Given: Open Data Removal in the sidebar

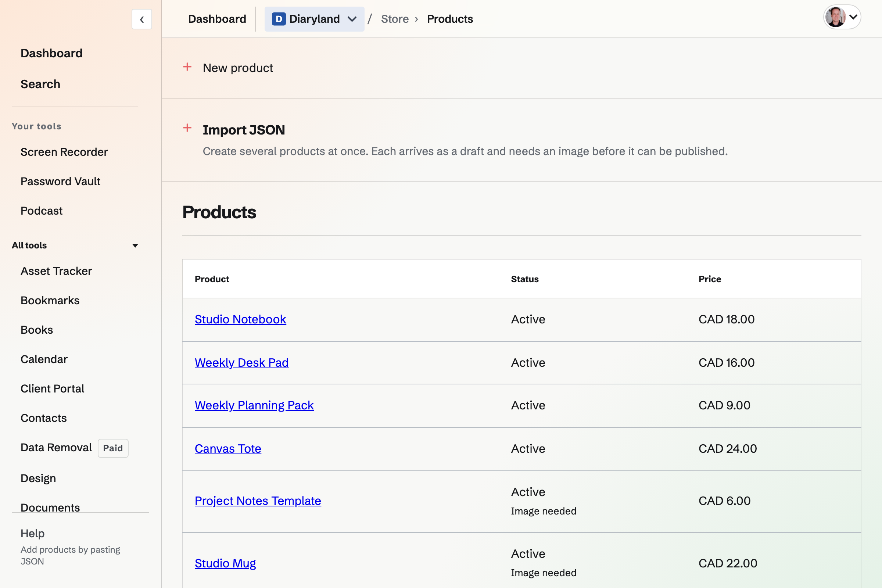Looking at the screenshot, I should click(x=56, y=447).
